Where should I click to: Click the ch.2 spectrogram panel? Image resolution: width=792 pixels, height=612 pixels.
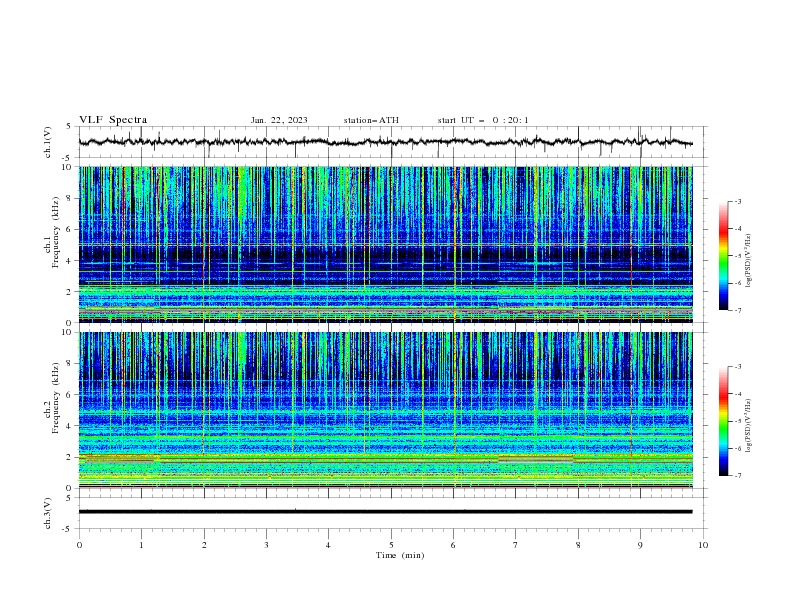click(x=385, y=410)
